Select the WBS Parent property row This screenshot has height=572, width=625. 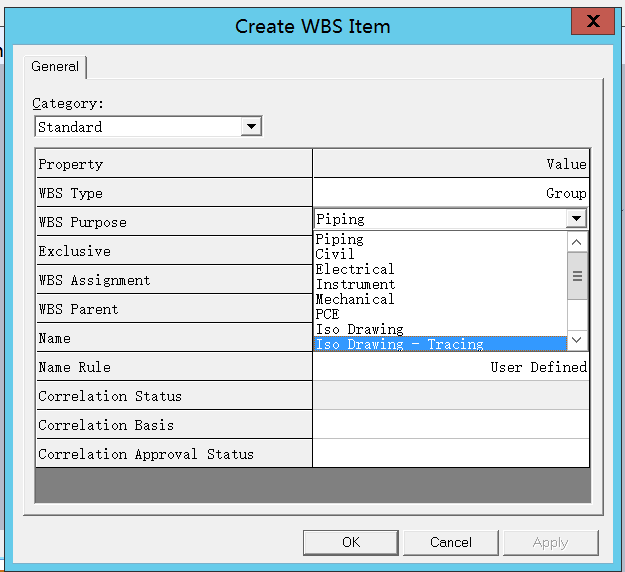[174, 309]
